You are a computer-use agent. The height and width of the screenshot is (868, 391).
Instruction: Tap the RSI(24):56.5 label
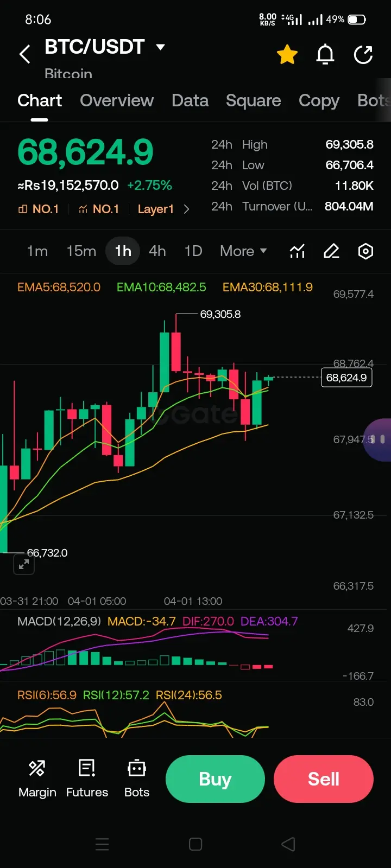click(x=188, y=695)
